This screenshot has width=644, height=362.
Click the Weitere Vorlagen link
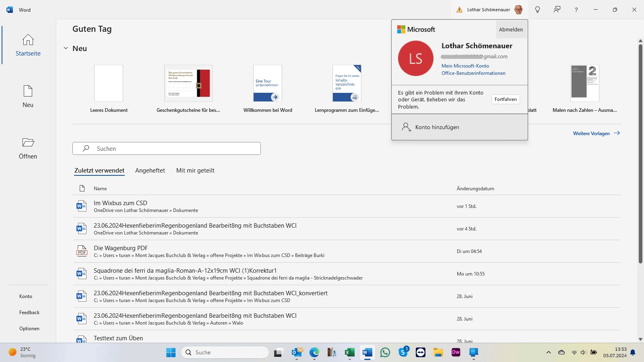(597, 133)
